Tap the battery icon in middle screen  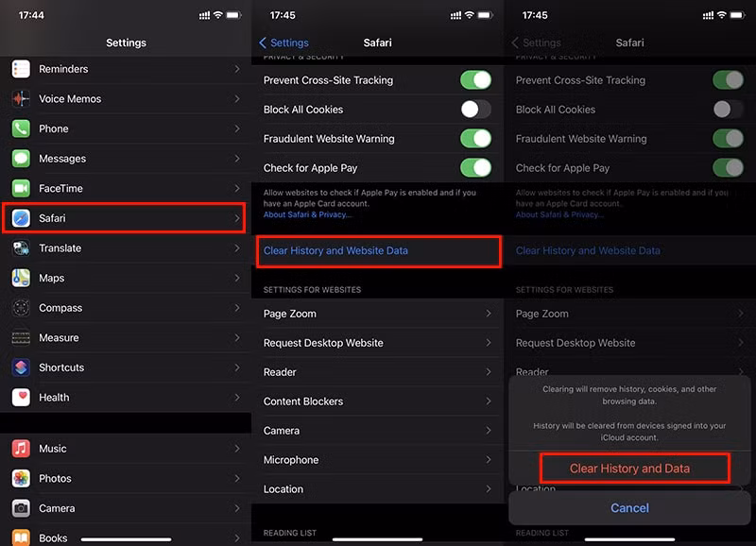click(486, 15)
